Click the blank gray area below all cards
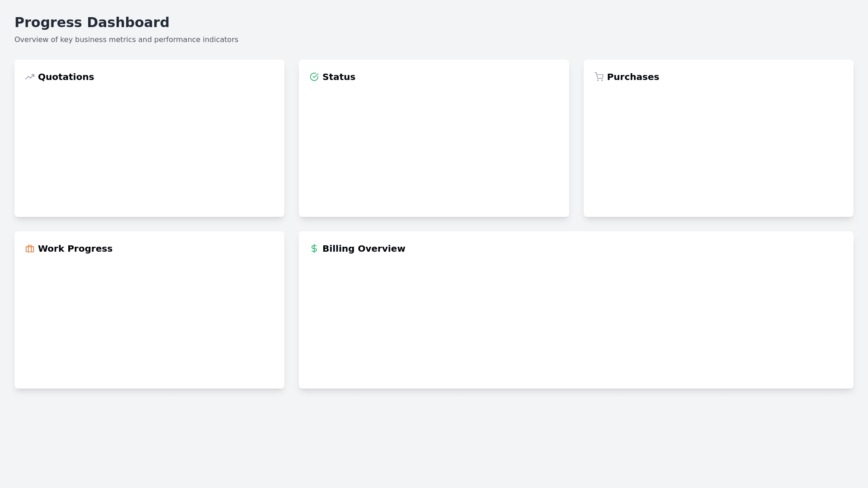Viewport: 868px width, 488px height. 434,438
